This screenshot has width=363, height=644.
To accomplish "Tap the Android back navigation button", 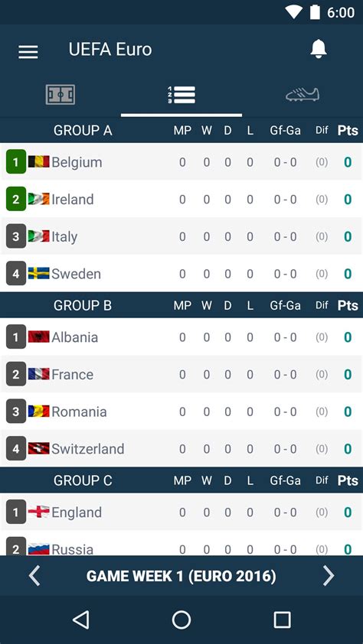I will pos(81,620).
